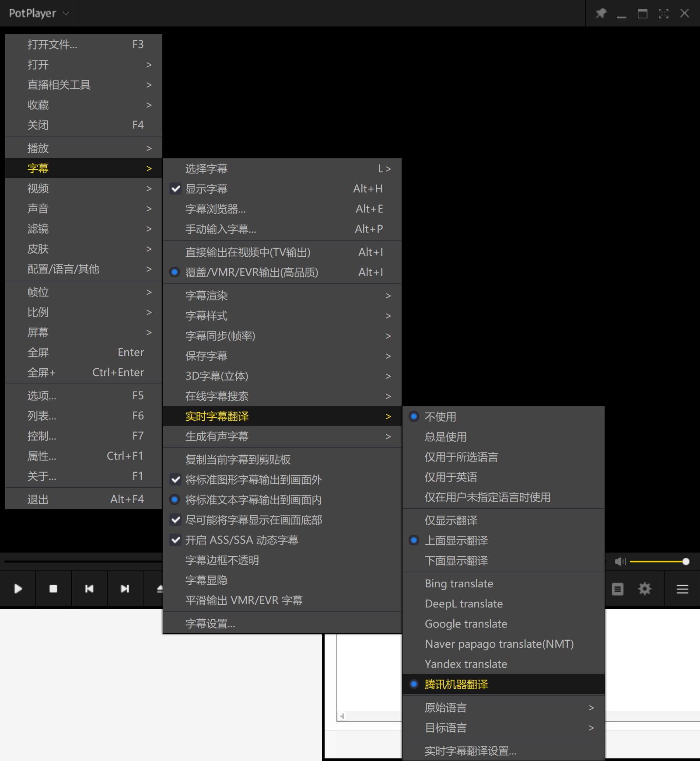This screenshot has width=700, height=761.
Task: Open 字幕浏览器... entry
Action: [x=283, y=209]
